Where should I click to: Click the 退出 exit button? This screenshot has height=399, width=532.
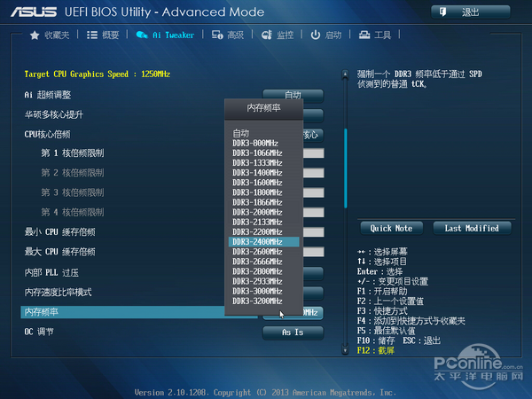click(x=471, y=12)
